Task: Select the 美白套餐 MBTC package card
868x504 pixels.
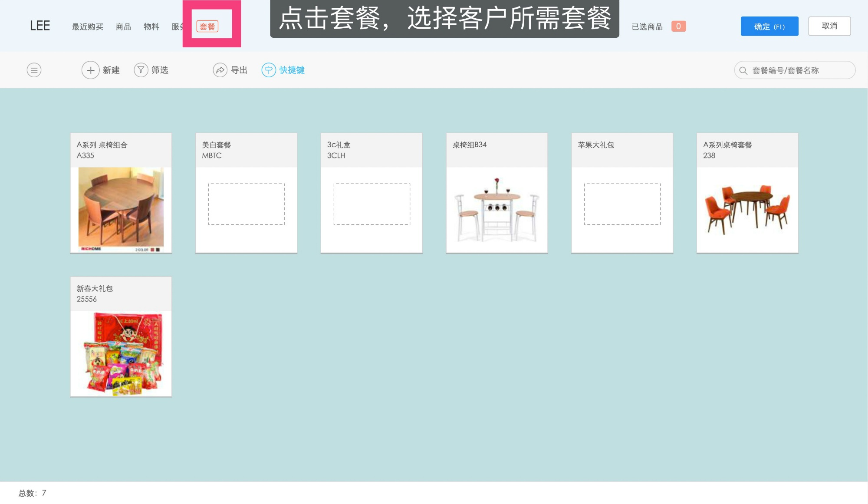Action: (246, 193)
